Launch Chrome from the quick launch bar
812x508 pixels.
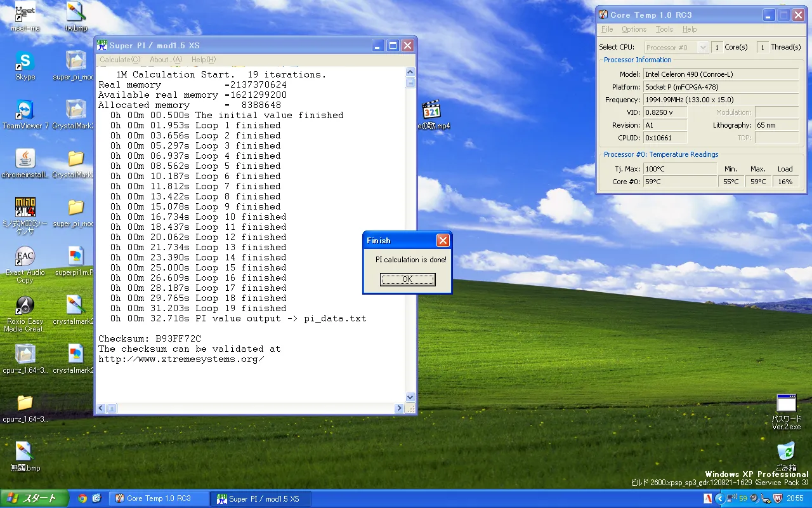(x=82, y=498)
